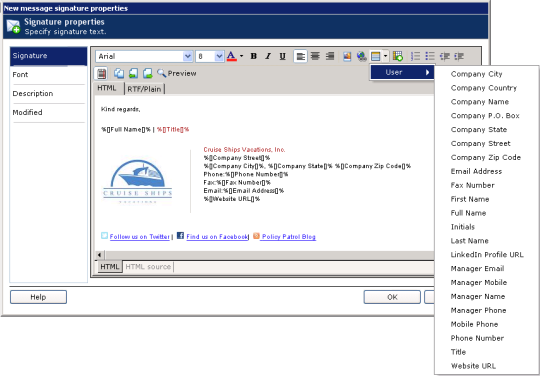
Task: Open the Modified properties page
Action: [x=49, y=113]
